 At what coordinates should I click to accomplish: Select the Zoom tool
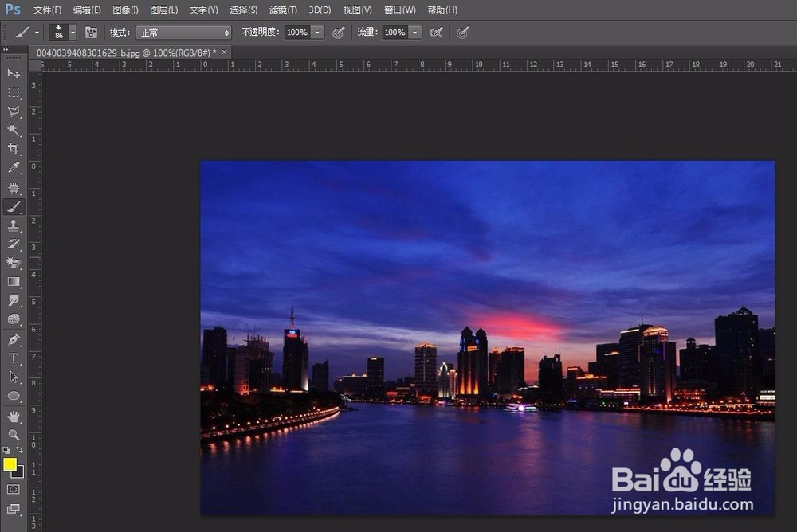[14, 435]
